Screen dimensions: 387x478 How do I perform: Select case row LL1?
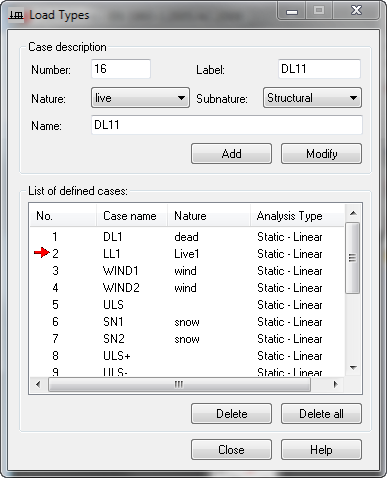click(x=187, y=254)
